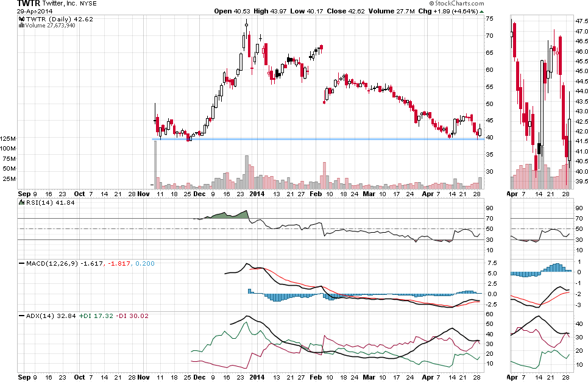Click the green +DI 17.32 label
Image resolution: width=588 pixels, height=382 pixels.
point(96,316)
